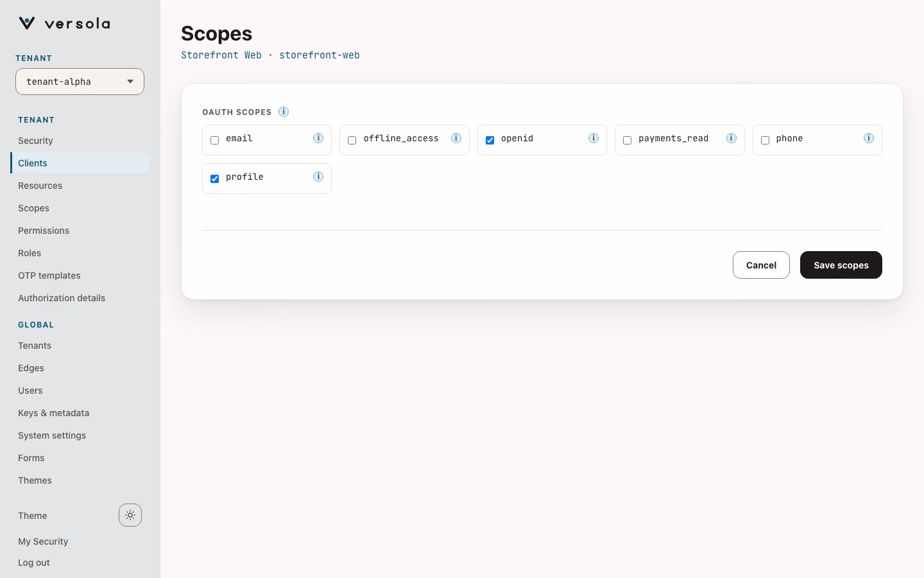This screenshot has height=578, width=924.
Task: Open Keys & metadata page
Action: coord(80,413)
